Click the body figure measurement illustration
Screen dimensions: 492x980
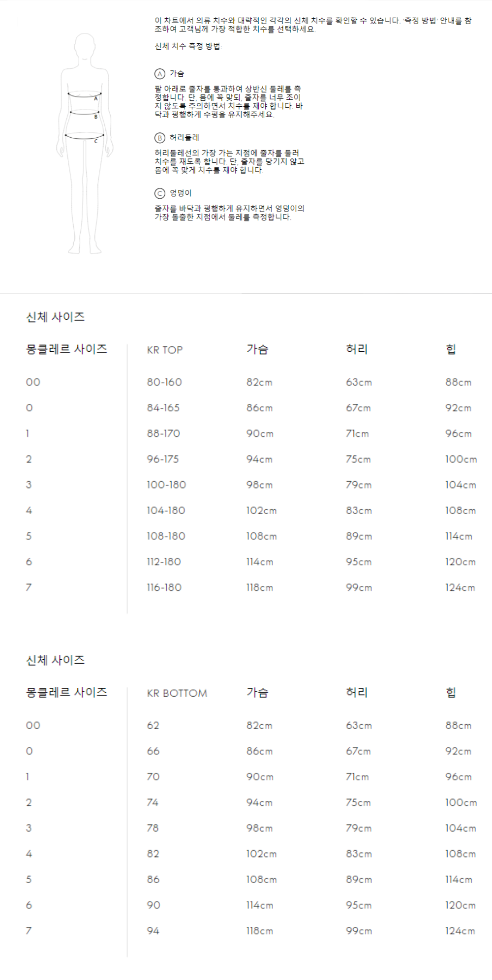pyautogui.click(x=85, y=144)
